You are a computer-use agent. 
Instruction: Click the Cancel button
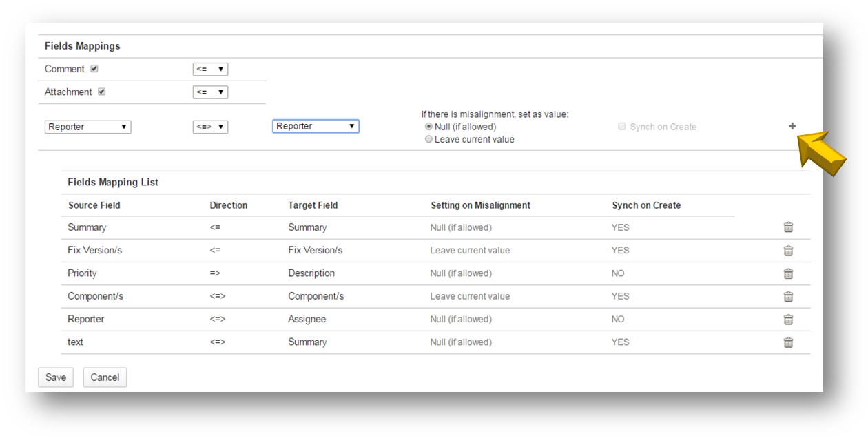(x=105, y=377)
